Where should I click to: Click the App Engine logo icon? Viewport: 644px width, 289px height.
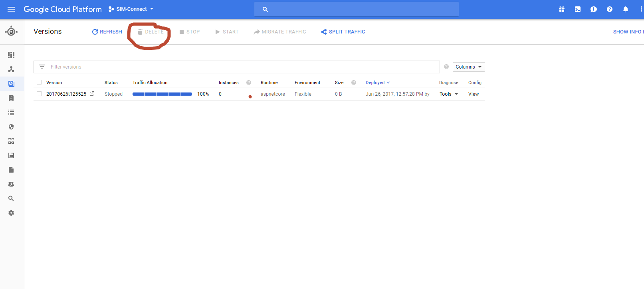point(11,31)
